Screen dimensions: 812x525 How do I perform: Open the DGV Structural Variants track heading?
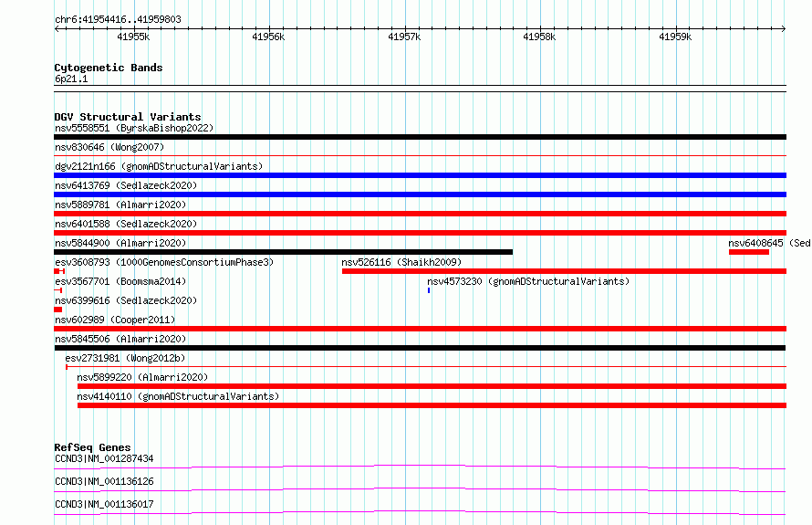tap(128, 117)
